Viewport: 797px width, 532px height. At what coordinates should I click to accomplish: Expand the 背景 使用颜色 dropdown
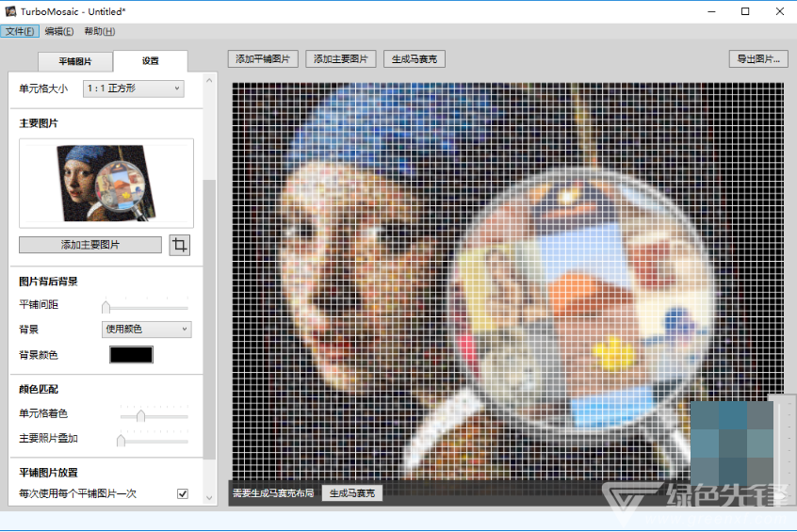click(x=146, y=330)
